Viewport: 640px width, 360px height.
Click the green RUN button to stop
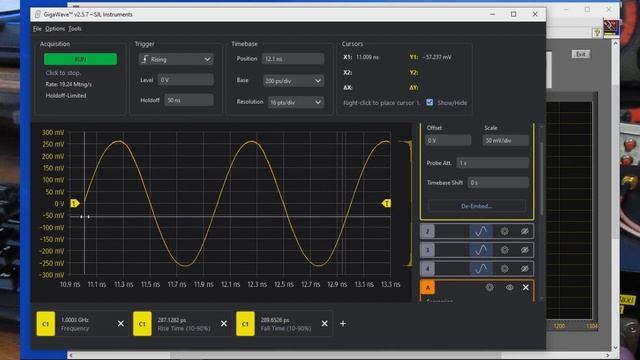pyautogui.click(x=80, y=59)
